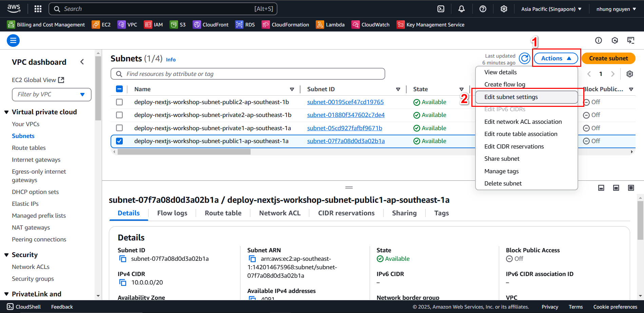This screenshot has height=313, width=644.
Task: Toggle the blue hamburger navigation menu
Action: 13,41
